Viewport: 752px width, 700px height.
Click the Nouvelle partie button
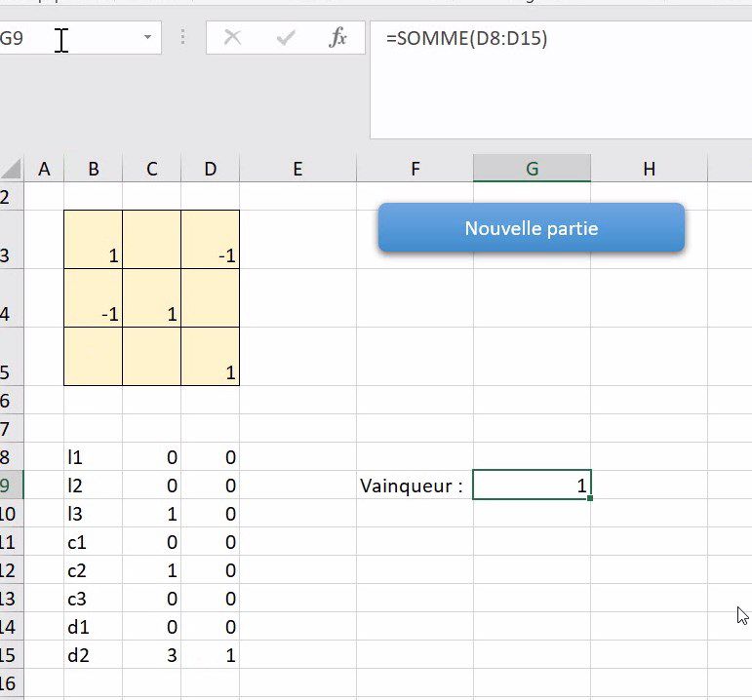pyautogui.click(x=531, y=228)
